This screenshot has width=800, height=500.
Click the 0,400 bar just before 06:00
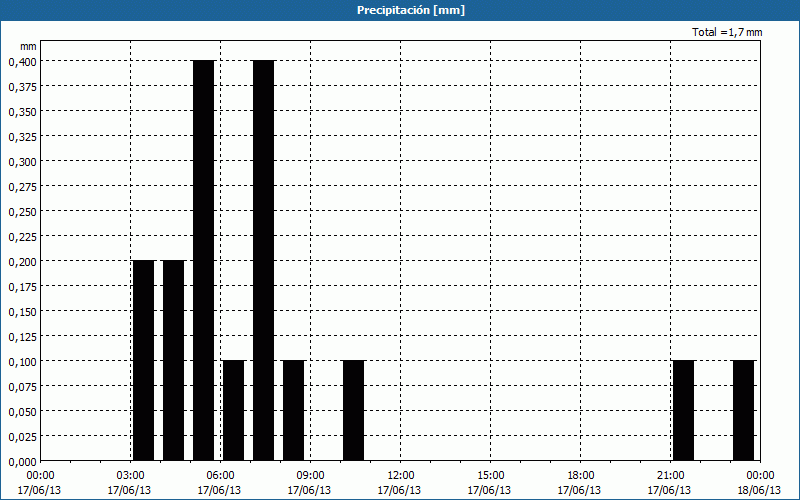(203, 261)
